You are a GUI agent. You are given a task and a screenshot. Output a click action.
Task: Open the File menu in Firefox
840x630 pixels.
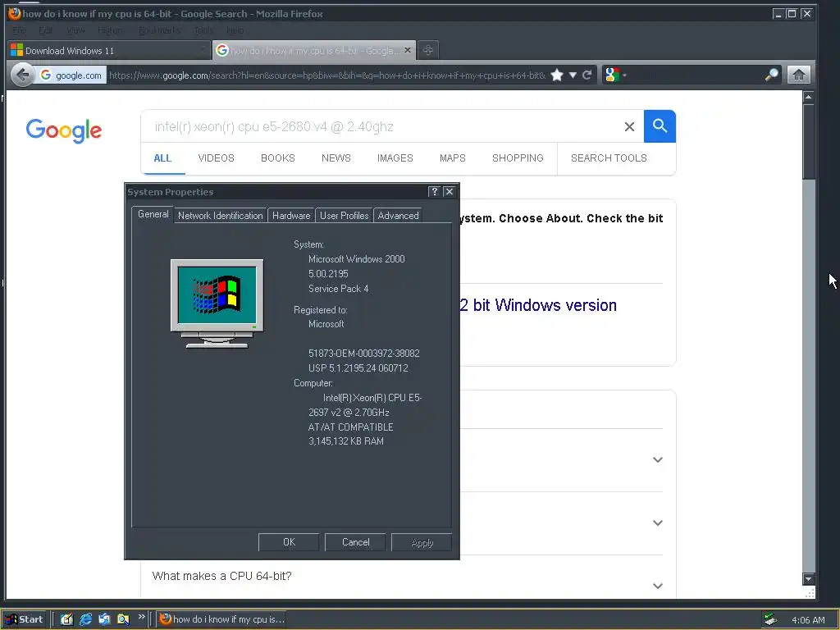coord(19,30)
